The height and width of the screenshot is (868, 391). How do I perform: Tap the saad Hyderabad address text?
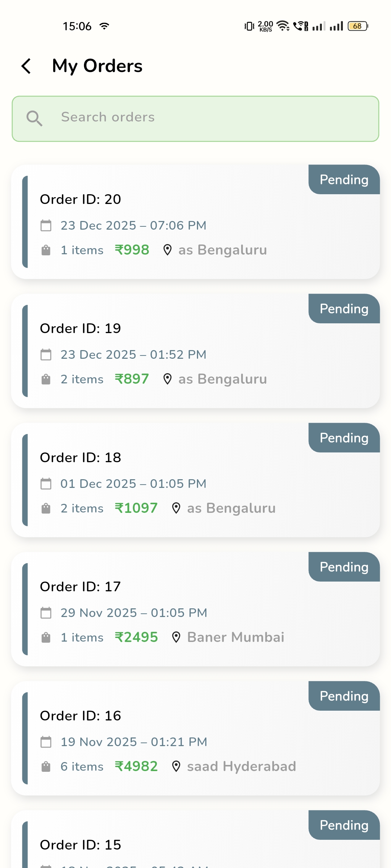click(241, 766)
